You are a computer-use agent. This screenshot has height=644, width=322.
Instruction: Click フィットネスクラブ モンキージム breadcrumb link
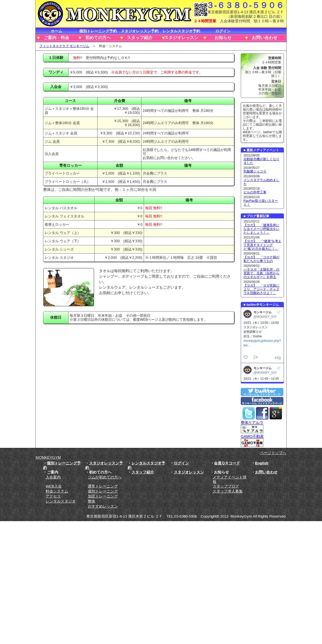pyautogui.click(x=64, y=46)
